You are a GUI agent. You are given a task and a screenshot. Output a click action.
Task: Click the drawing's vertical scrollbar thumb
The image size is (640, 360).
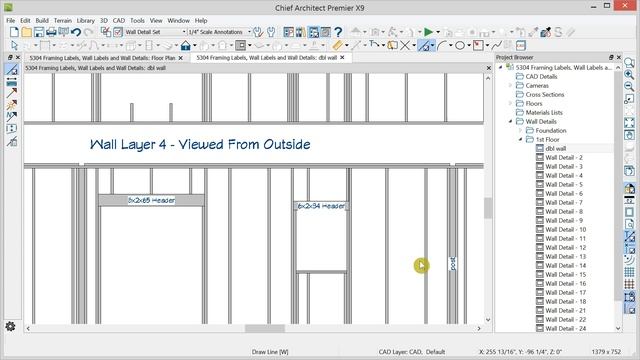coord(488,208)
